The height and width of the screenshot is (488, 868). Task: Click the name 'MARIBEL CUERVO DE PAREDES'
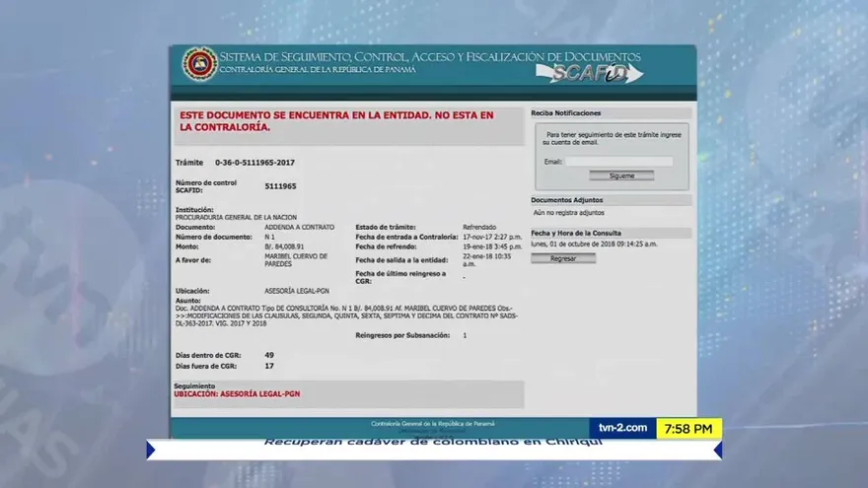tap(296, 260)
